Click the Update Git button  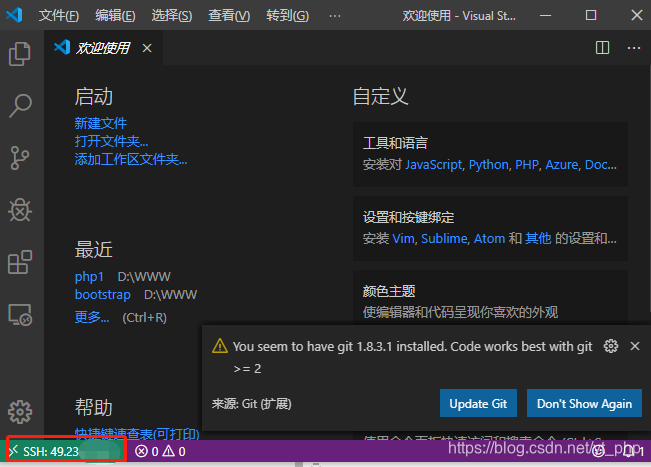point(478,403)
